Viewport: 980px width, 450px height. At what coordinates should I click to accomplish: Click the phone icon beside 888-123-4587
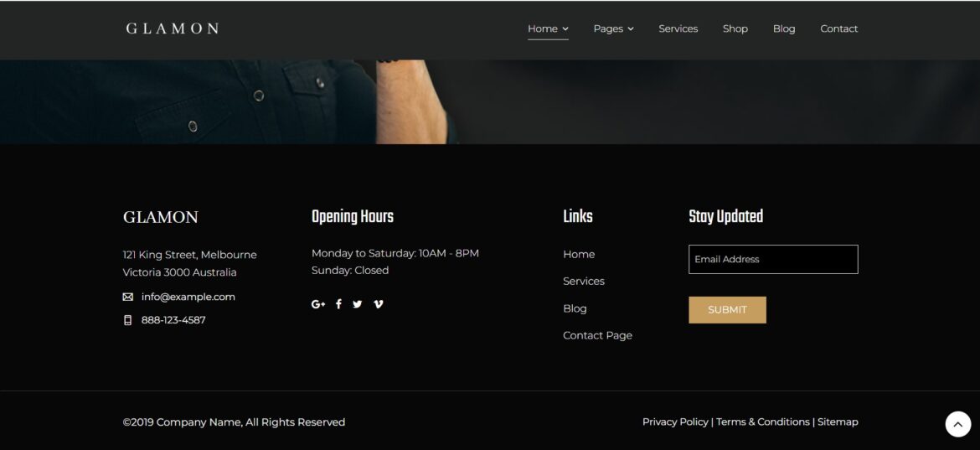(128, 320)
